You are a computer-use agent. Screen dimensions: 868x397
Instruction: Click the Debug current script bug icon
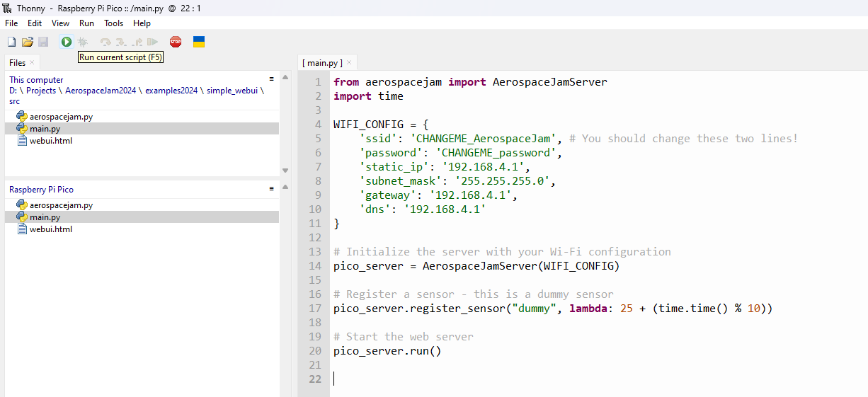[82, 42]
